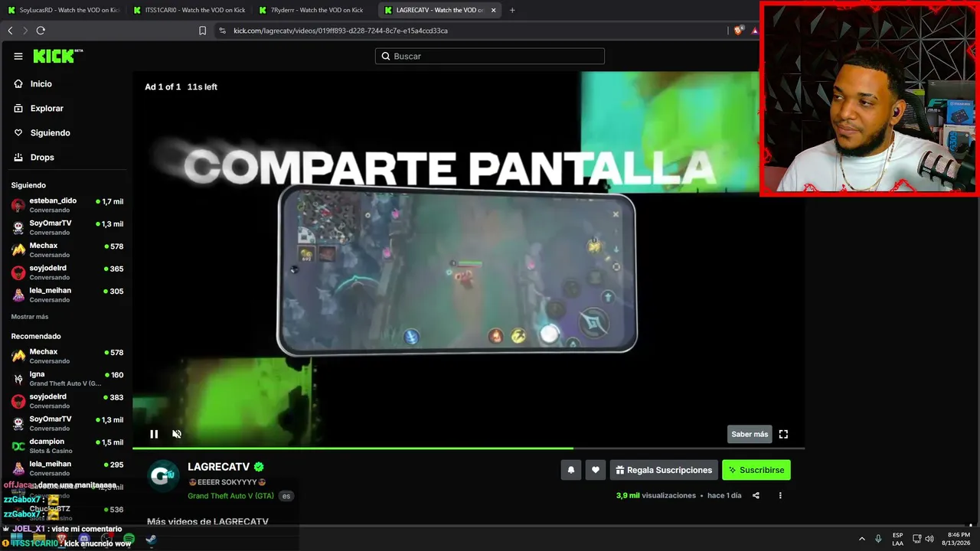Open Steam from the taskbar
The image size is (980, 551).
(151, 540)
